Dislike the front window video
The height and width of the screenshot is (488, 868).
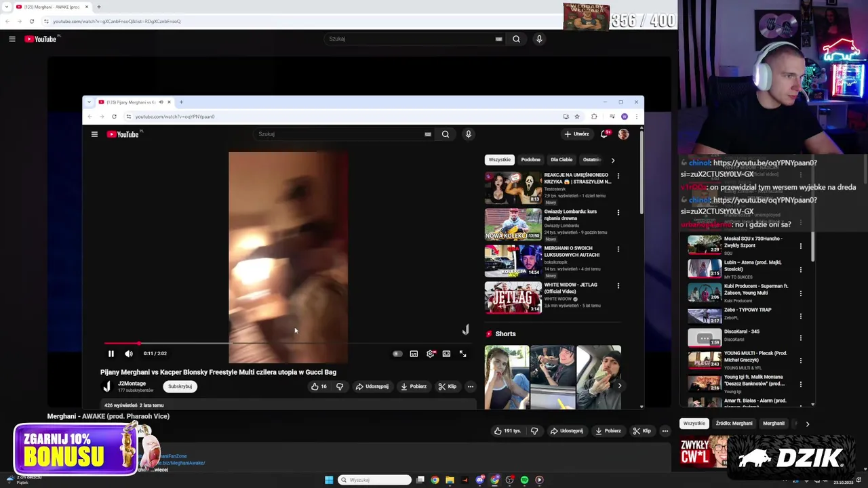click(x=340, y=386)
